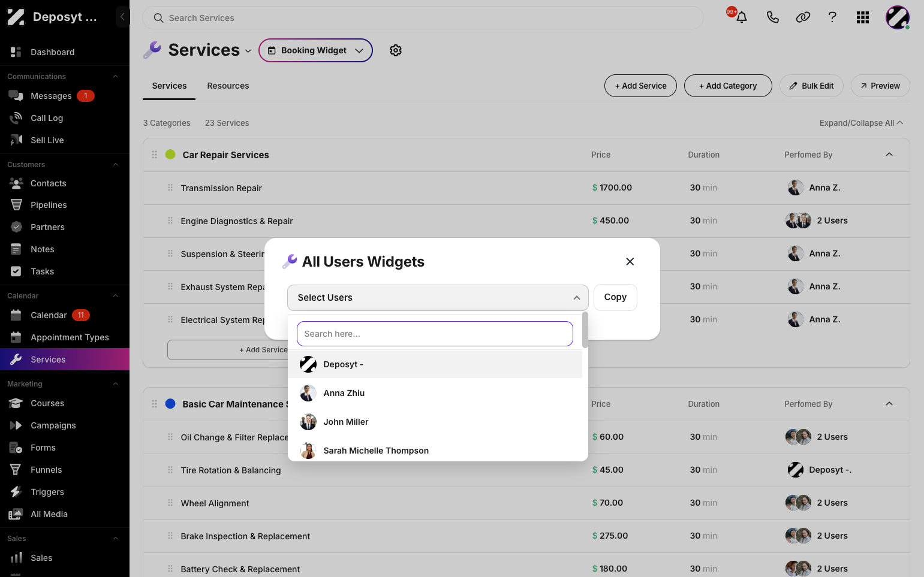Click the link chain icon in header
This screenshot has width=924, height=577.
803,17
